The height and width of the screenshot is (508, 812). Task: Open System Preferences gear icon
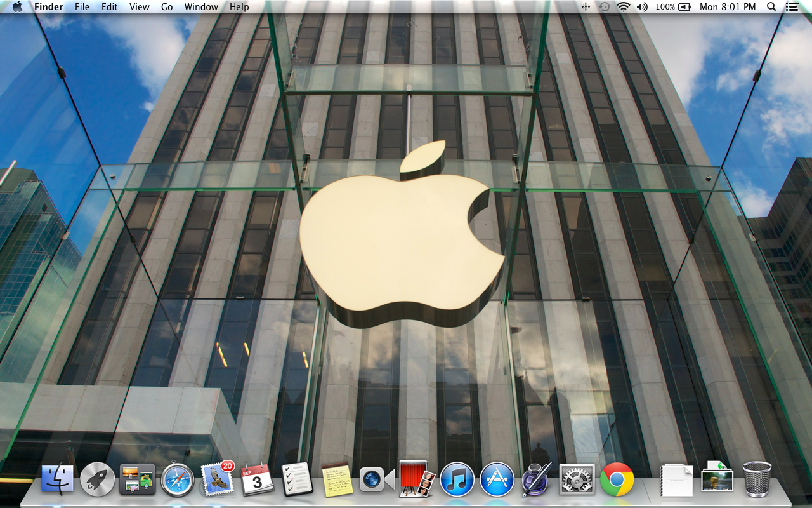[x=577, y=479]
